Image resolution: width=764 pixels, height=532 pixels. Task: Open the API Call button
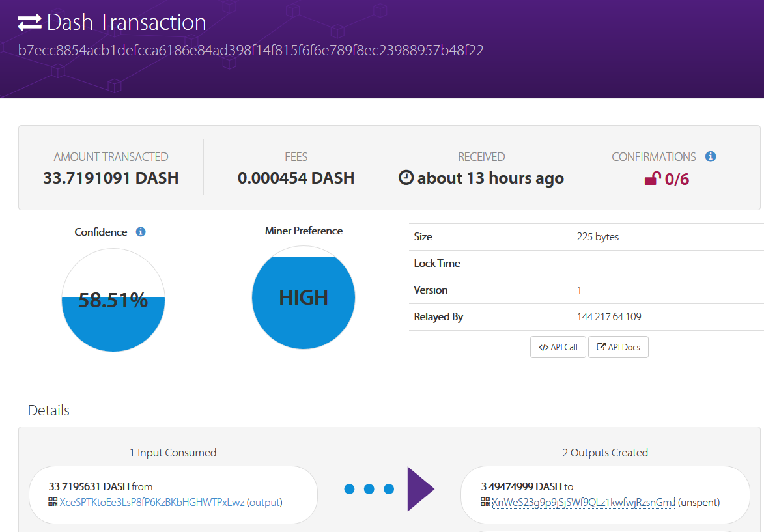(558, 347)
